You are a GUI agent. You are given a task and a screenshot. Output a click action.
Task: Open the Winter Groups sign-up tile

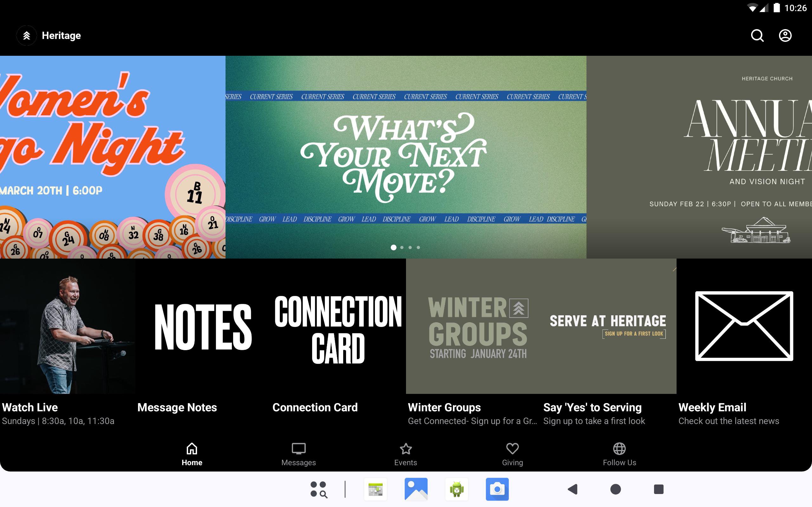pos(474,326)
